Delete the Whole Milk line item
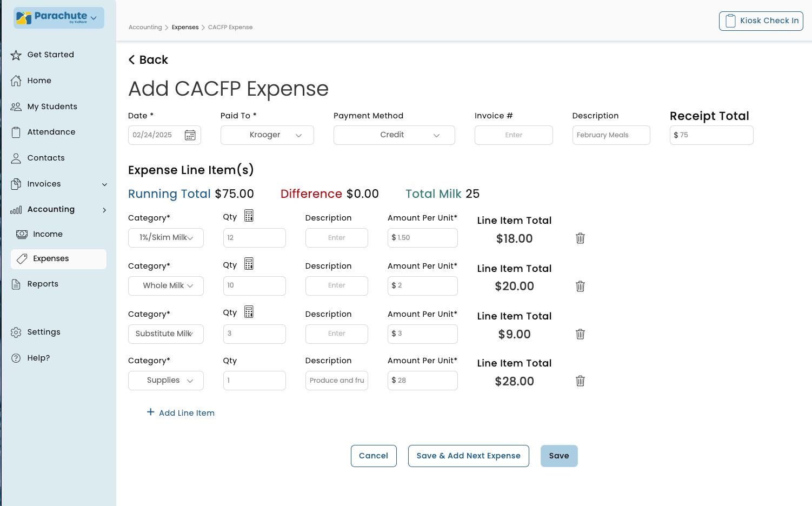Image resolution: width=812 pixels, height=506 pixels. point(580,287)
